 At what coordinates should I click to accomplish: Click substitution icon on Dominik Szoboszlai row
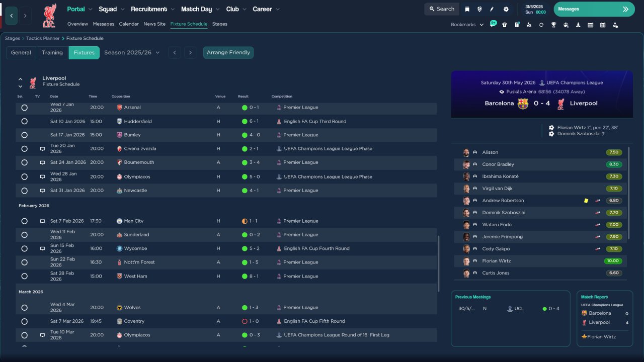[598, 213]
